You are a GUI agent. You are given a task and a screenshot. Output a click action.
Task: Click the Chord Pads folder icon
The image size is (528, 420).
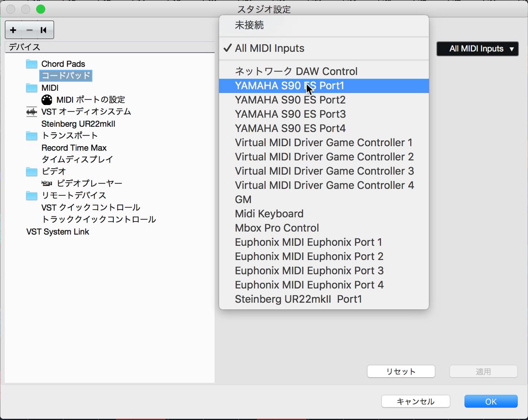click(32, 64)
